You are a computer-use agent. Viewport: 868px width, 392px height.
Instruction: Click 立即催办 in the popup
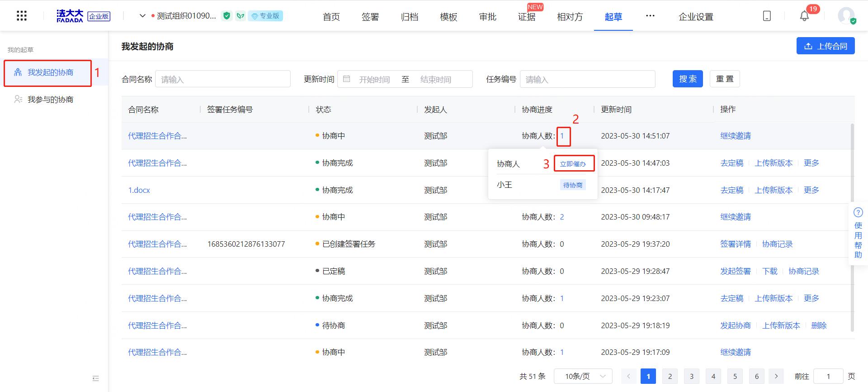point(573,164)
